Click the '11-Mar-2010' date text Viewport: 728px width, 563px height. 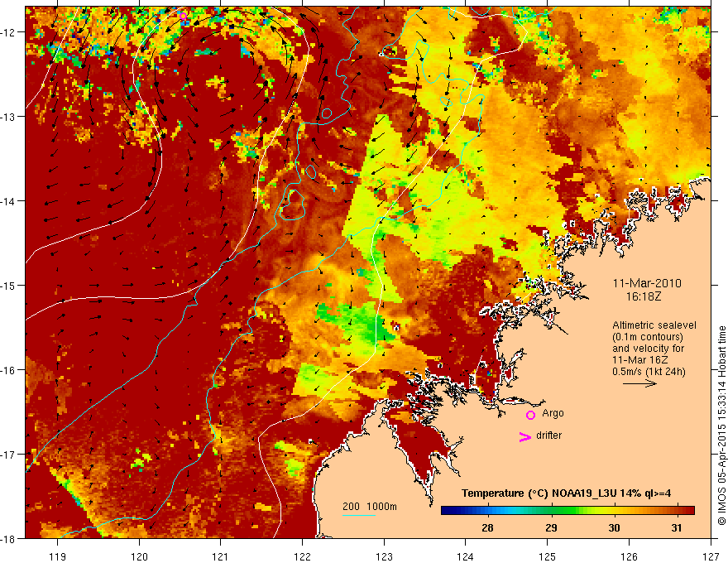(x=647, y=283)
